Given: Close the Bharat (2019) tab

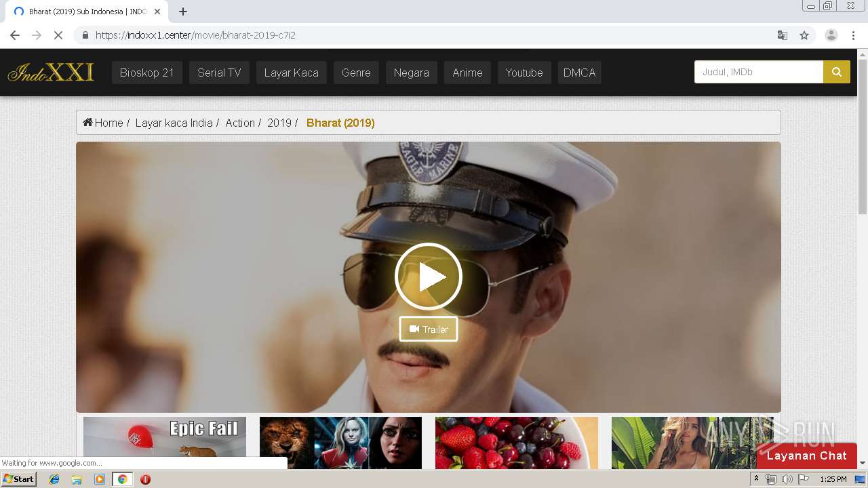Looking at the screenshot, I should pos(157,12).
